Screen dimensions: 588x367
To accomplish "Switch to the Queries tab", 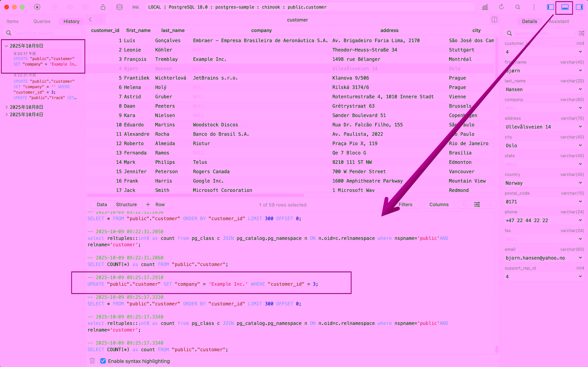I will 42,21.
